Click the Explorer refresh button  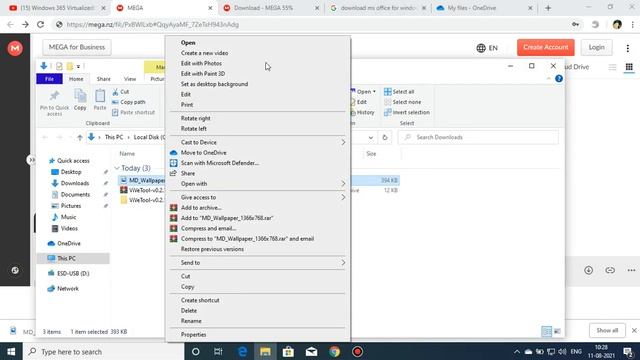click(384, 138)
